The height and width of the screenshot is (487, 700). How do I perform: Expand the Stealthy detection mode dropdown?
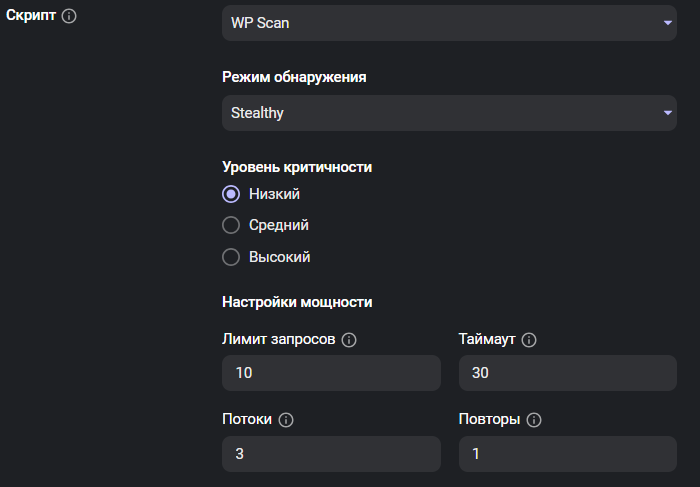tap(449, 113)
